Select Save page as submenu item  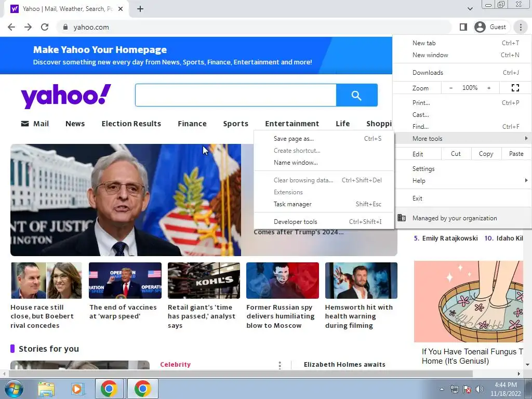pyautogui.click(x=324, y=139)
